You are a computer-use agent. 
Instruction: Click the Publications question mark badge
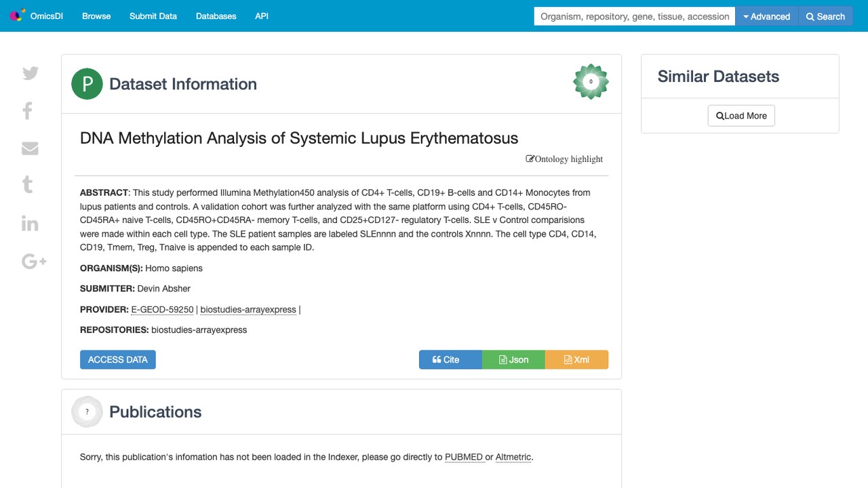click(87, 411)
